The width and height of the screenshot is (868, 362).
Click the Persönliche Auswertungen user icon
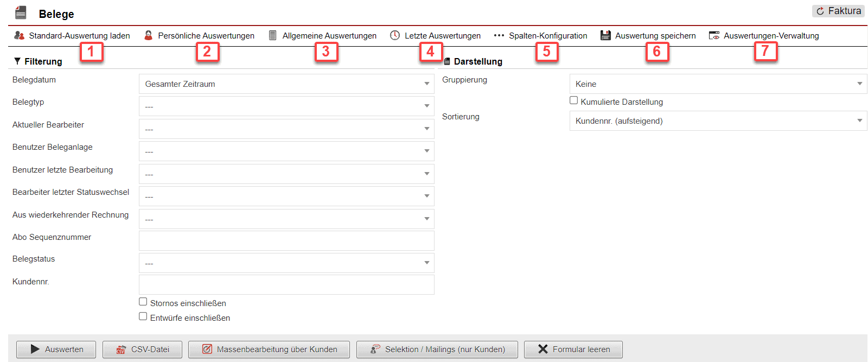click(x=148, y=35)
